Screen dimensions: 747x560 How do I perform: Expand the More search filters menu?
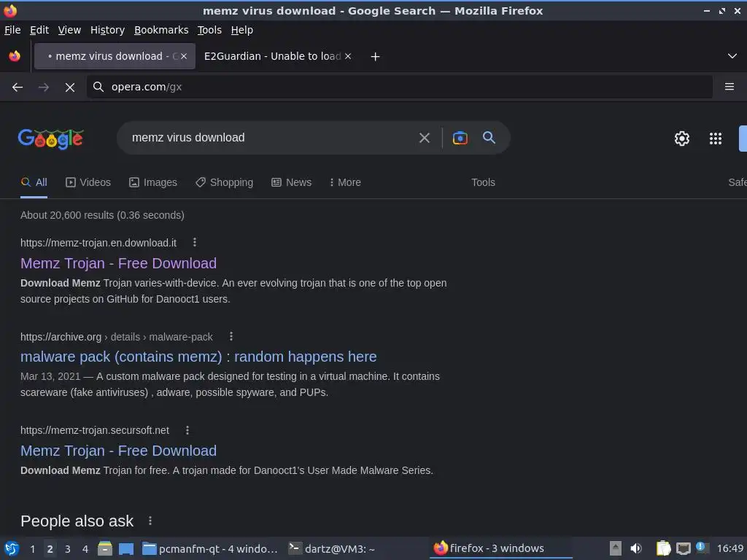pos(345,182)
